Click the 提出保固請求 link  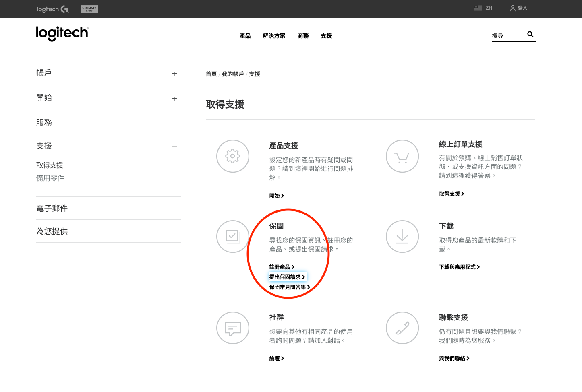pos(287,277)
